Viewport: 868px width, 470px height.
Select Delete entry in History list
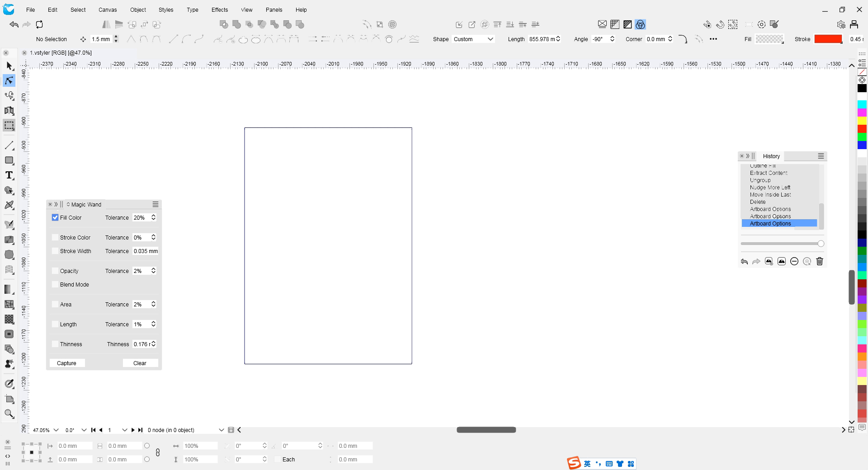pos(758,202)
